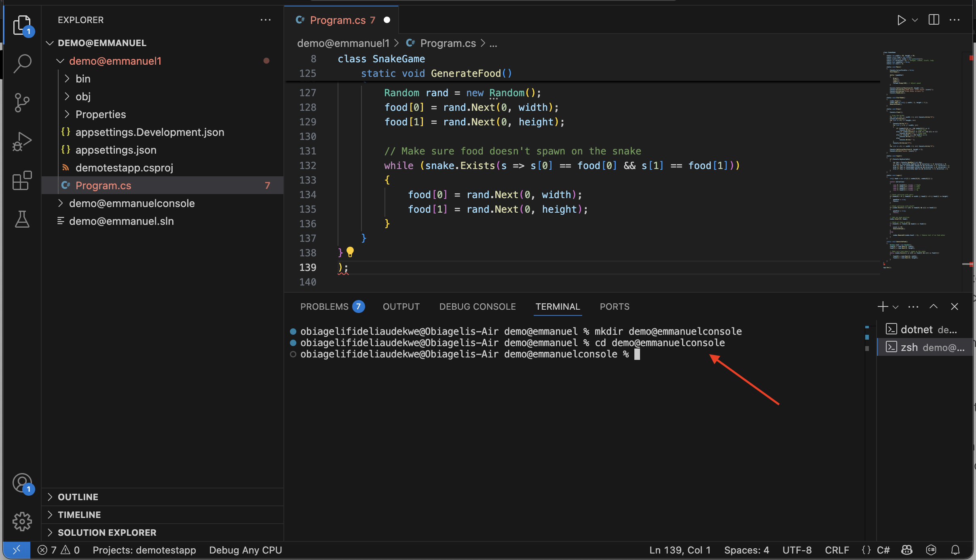976x560 pixels.
Task: Switch to the PORTS tab
Action: click(x=615, y=306)
